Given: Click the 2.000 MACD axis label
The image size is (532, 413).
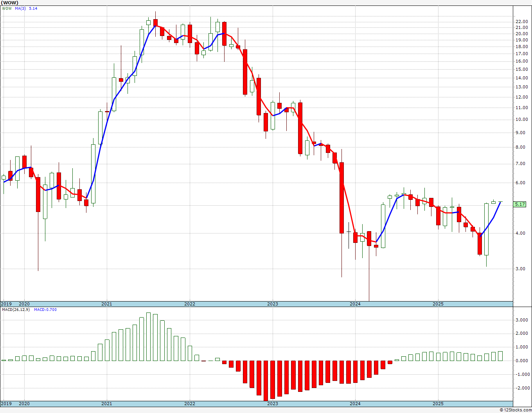Looking at the screenshot, I should [x=522, y=334].
